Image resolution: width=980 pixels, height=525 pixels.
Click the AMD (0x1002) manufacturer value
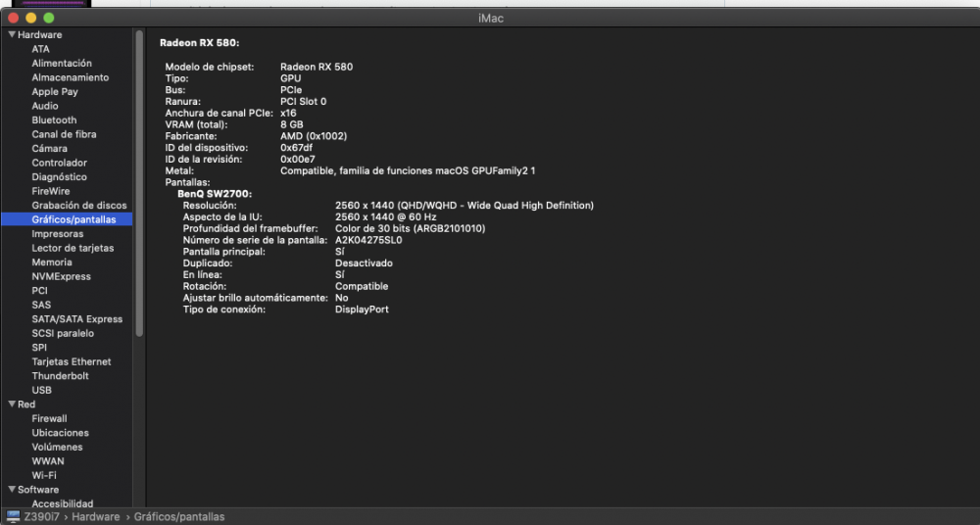point(314,135)
